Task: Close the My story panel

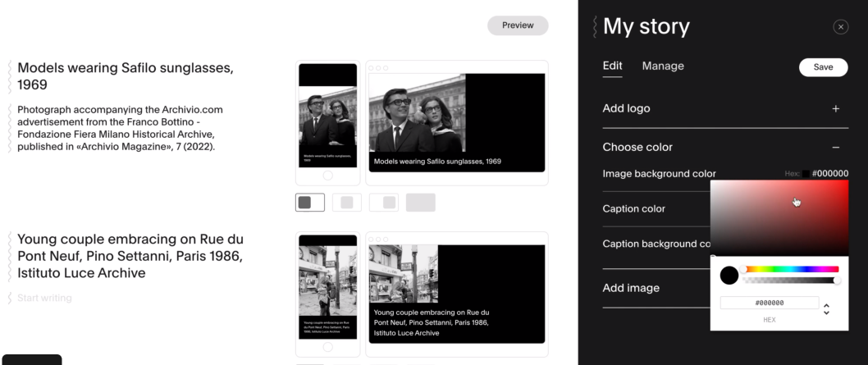Action: pyautogui.click(x=840, y=26)
